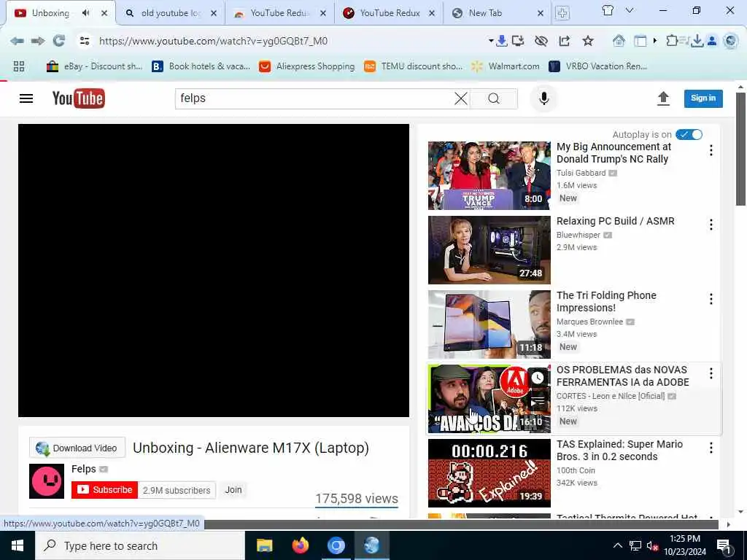Image resolution: width=747 pixels, height=560 pixels.
Task: Start voice search with the microphone
Action: click(544, 98)
